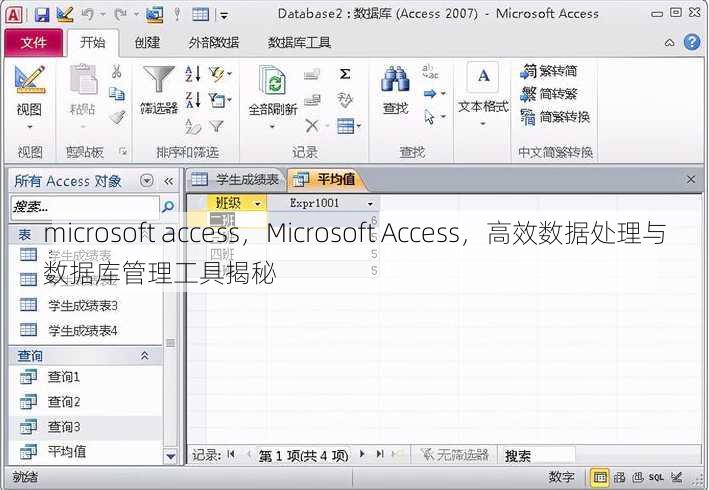Open the 文件 tab
This screenshot has width=709, height=490.
(x=33, y=43)
